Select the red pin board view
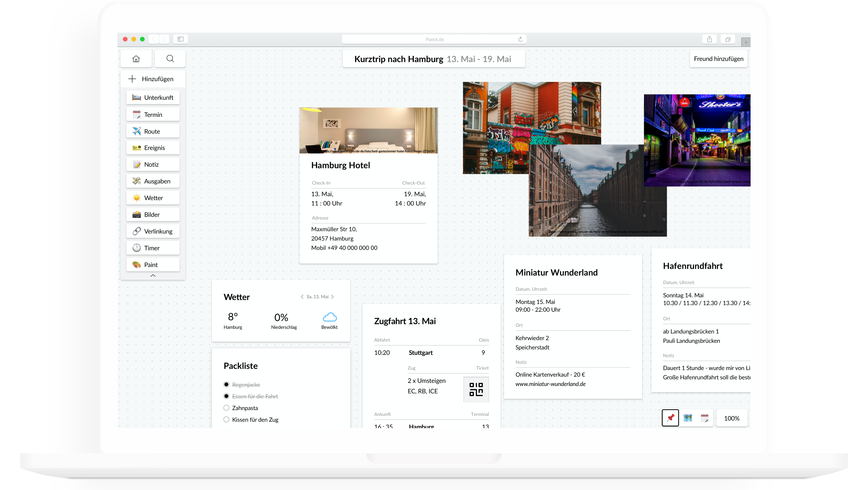 click(x=671, y=418)
